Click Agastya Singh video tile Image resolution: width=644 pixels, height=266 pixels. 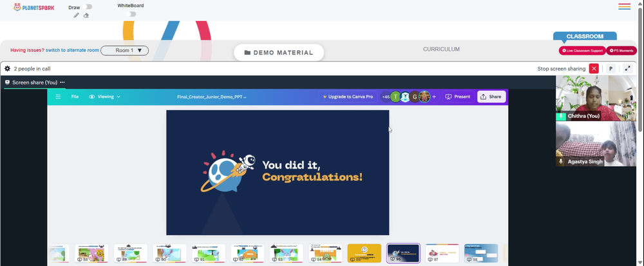(x=596, y=144)
